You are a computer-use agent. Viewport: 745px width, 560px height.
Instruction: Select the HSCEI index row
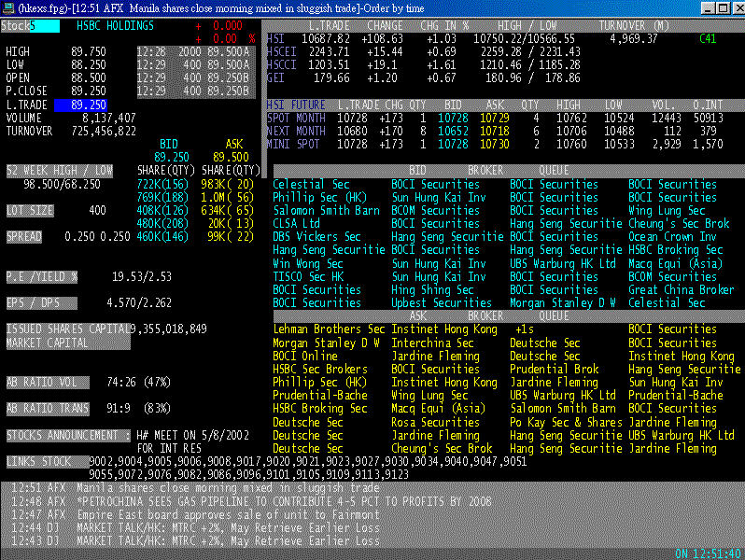pyautogui.click(x=423, y=51)
